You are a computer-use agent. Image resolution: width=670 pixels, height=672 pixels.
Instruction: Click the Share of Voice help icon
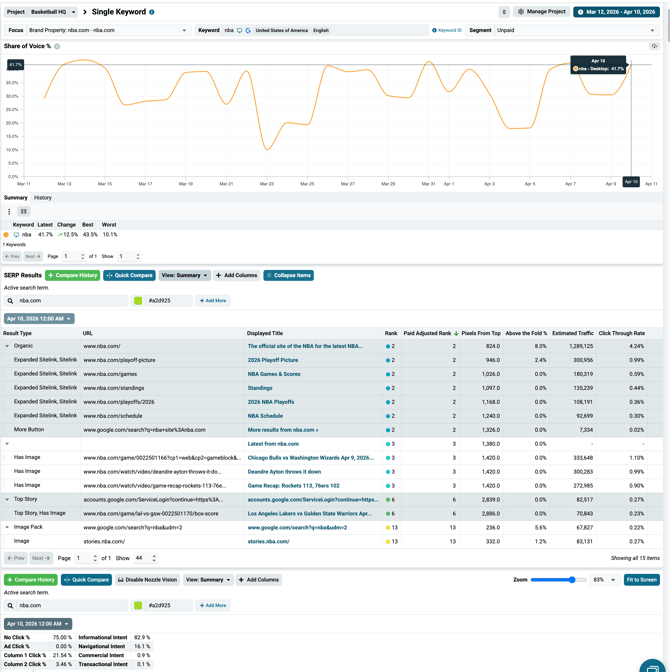(x=57, y=46)
